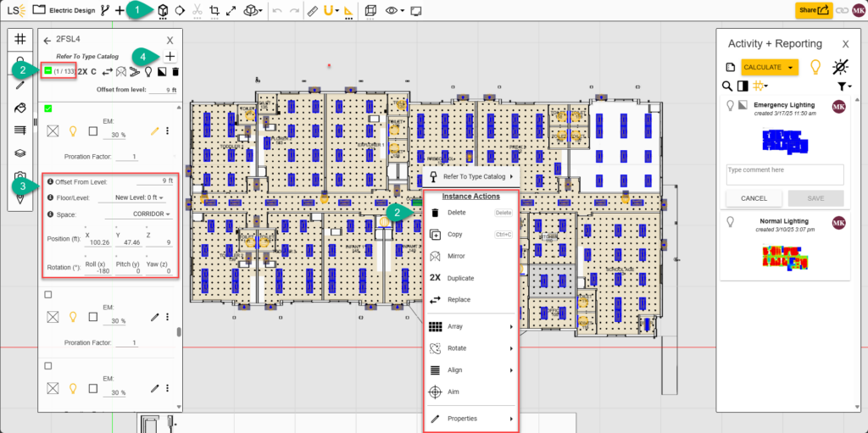Click the Type comment here field

click(x=784, y=174)
